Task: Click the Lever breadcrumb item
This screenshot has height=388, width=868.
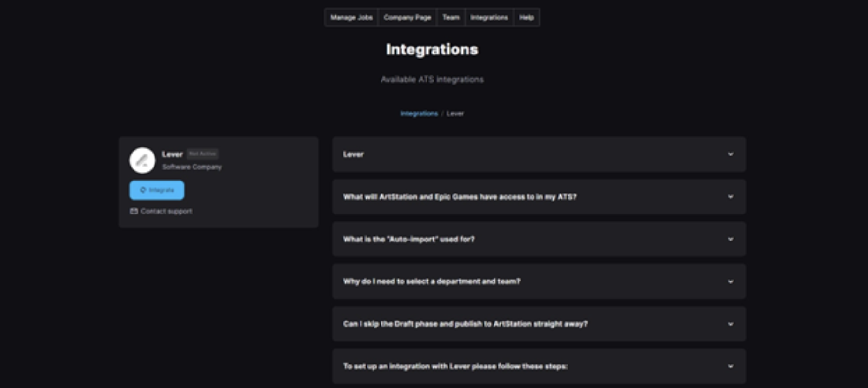Action: tap(455, 114)
